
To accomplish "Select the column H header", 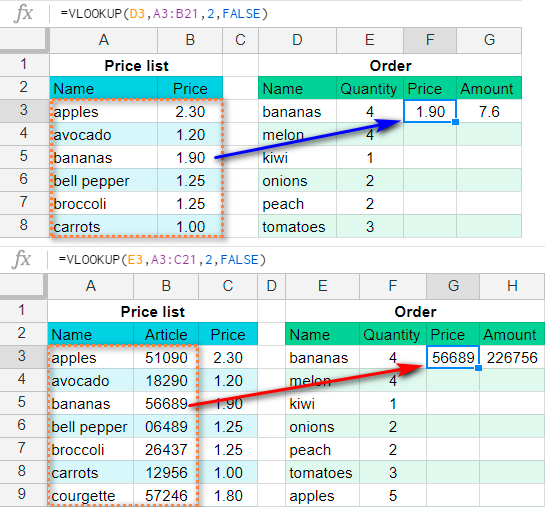I will click(512, 286).
